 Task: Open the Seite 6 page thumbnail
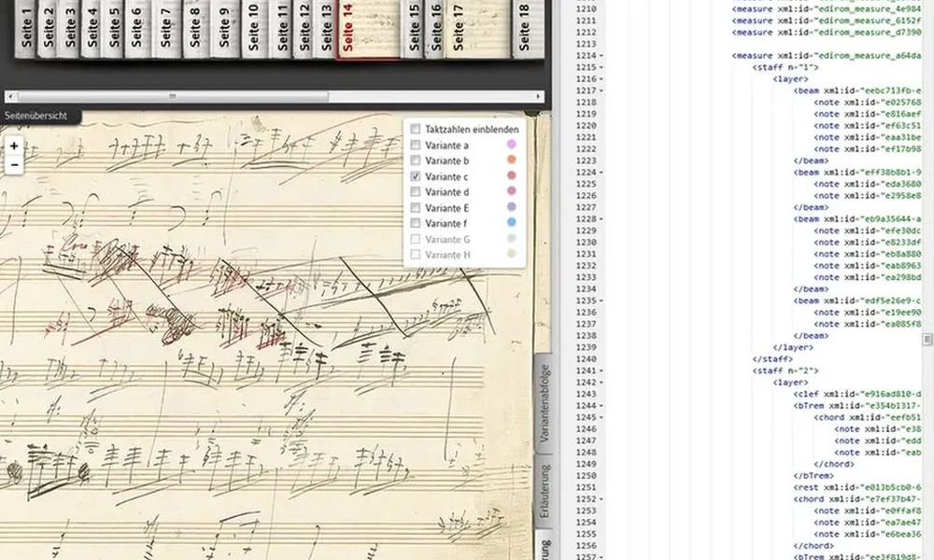(x=137, y=29)
